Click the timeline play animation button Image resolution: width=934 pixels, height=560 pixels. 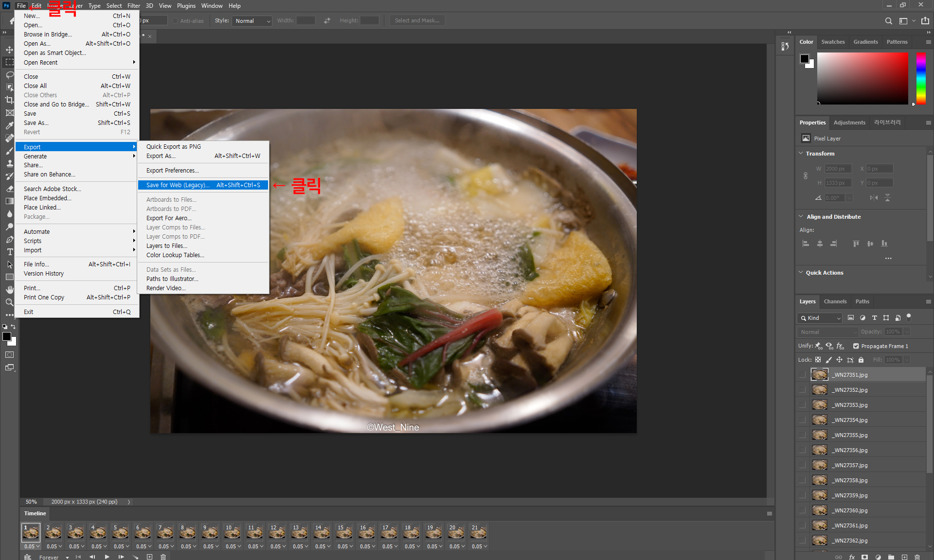point(107,557)
